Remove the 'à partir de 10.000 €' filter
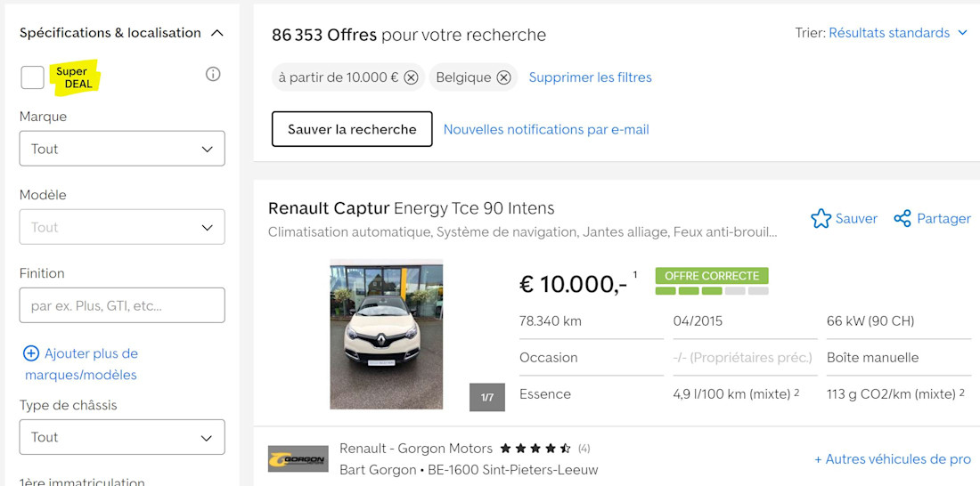980x486 pixels. tap(411, 77)
